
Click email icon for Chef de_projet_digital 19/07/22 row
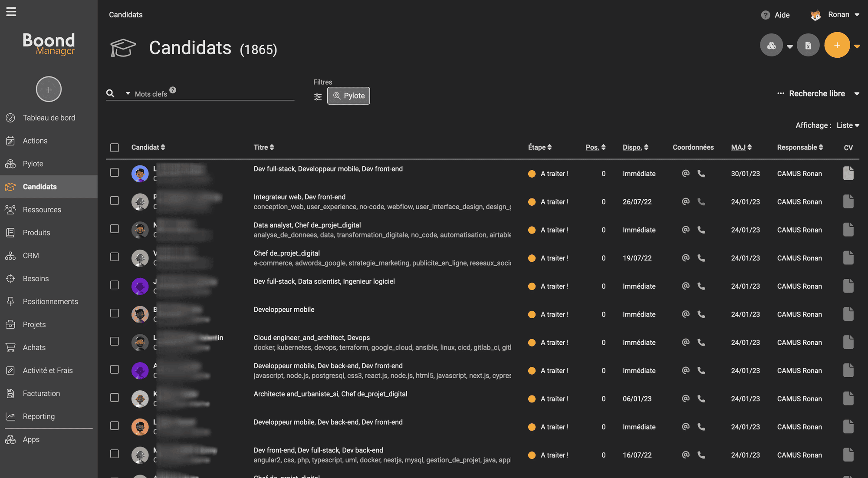686,258
